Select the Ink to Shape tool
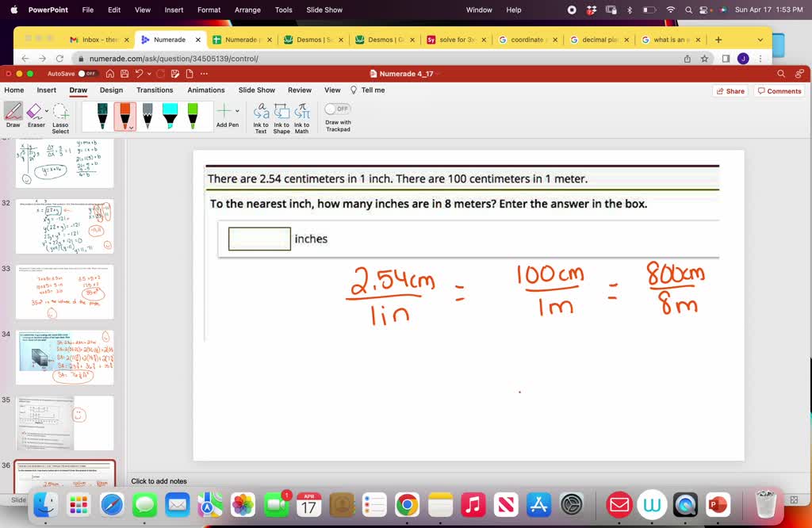The width and height of the screenshot is (812, 528). coord(282,115)
